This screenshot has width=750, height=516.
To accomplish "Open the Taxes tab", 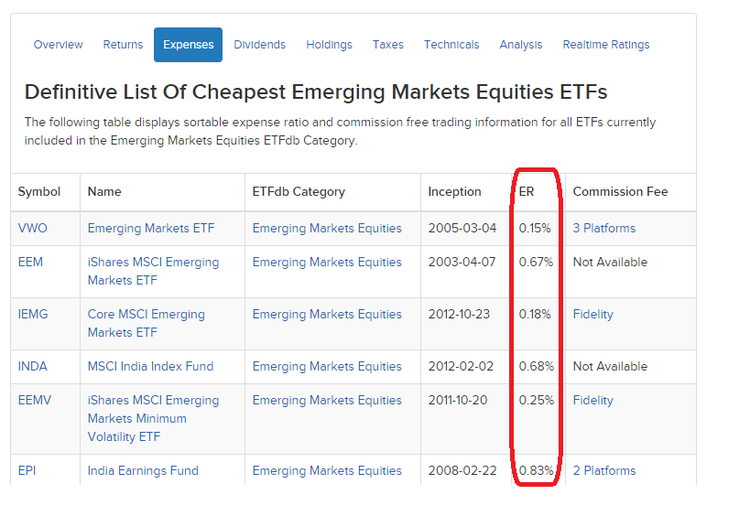I will point(388,45).
